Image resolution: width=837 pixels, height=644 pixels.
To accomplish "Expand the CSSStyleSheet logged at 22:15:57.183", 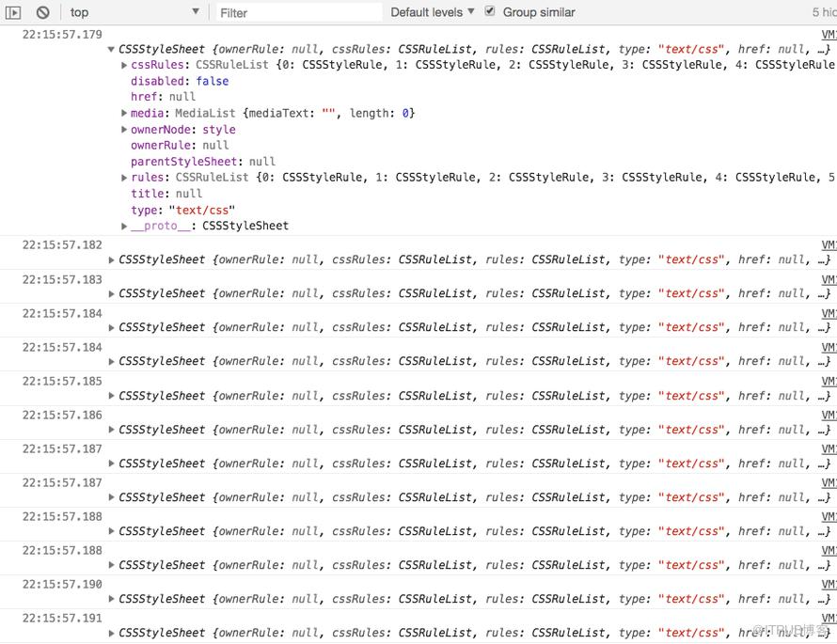I will [111, 294].
